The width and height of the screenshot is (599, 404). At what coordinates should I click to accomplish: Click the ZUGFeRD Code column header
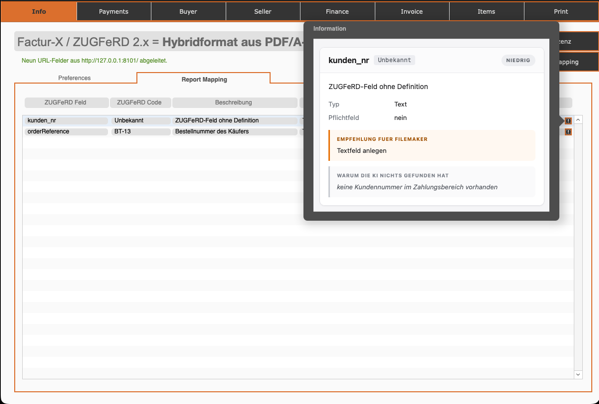point(140,102)
